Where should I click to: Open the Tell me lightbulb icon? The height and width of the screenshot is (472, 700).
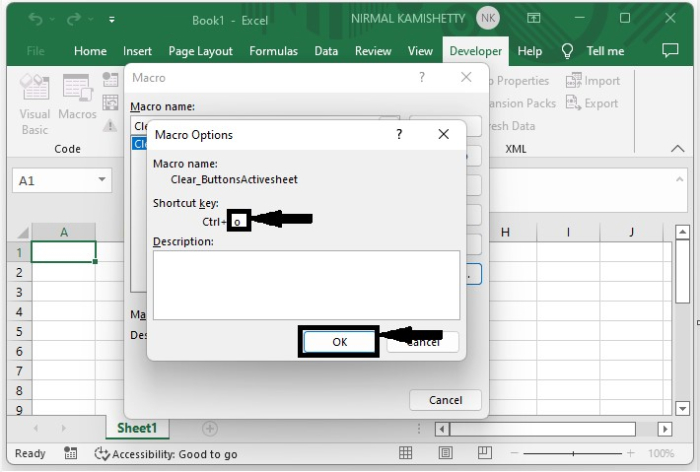tap(567, 51)
